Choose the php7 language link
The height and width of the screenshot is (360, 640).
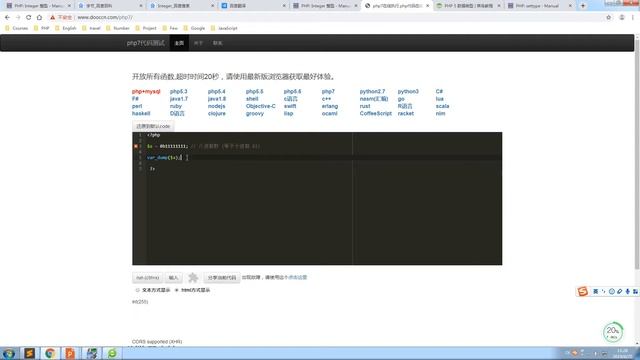pos(328,91)
